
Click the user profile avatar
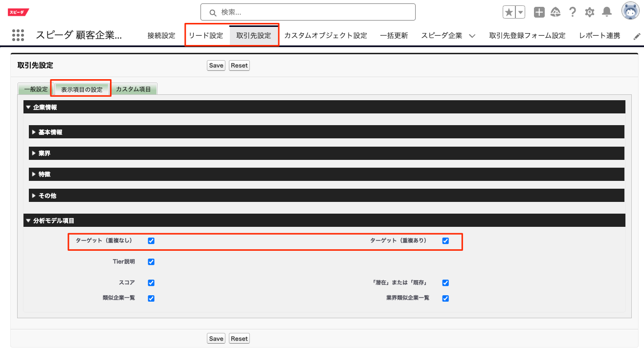630,11
